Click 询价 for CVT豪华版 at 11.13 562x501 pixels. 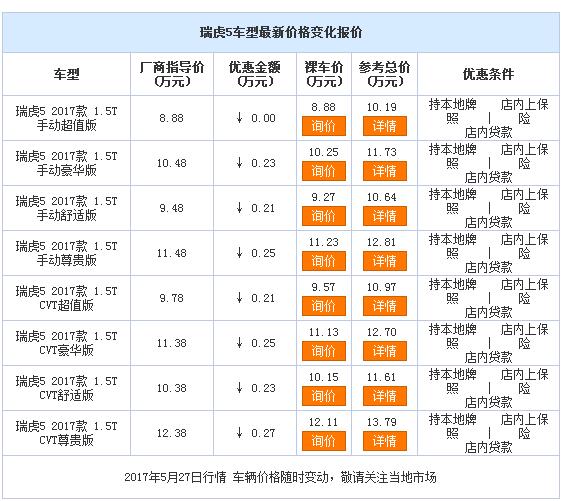click(324, 351)
